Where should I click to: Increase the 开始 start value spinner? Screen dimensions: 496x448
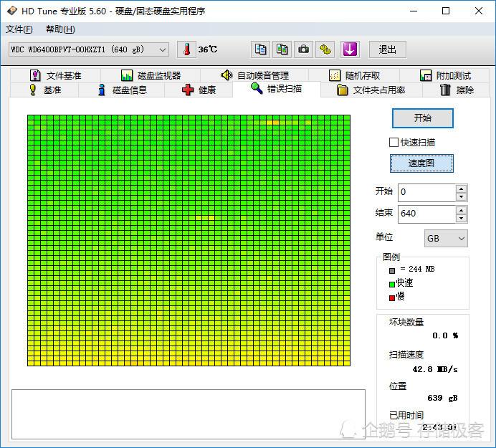coord(461,189)
